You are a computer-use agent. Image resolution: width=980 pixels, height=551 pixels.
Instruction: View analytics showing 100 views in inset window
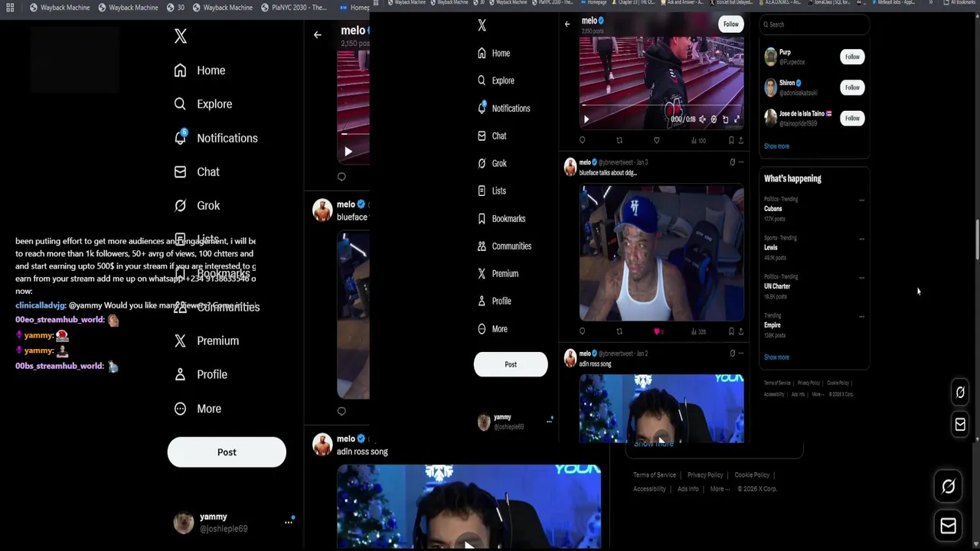click(x=698, y=140)
